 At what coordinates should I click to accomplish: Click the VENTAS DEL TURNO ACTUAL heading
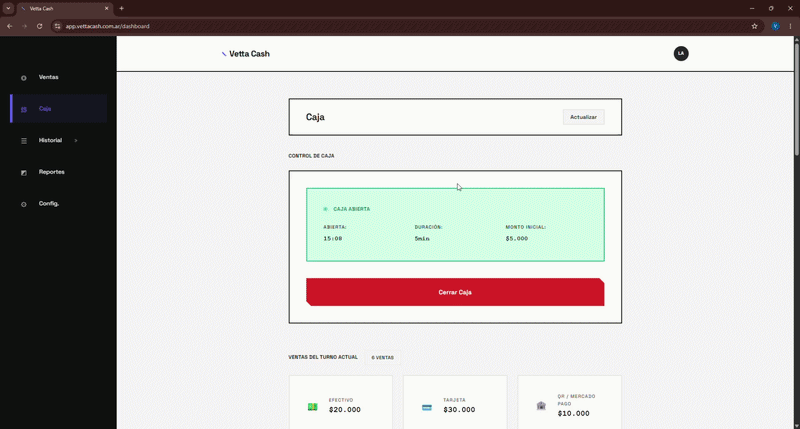pos(323,357)
